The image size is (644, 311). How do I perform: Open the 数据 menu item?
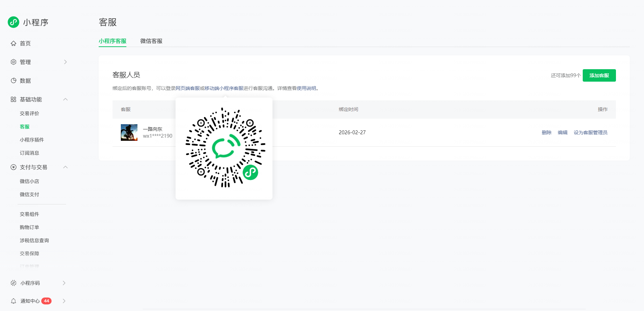(x=25, y=81)
